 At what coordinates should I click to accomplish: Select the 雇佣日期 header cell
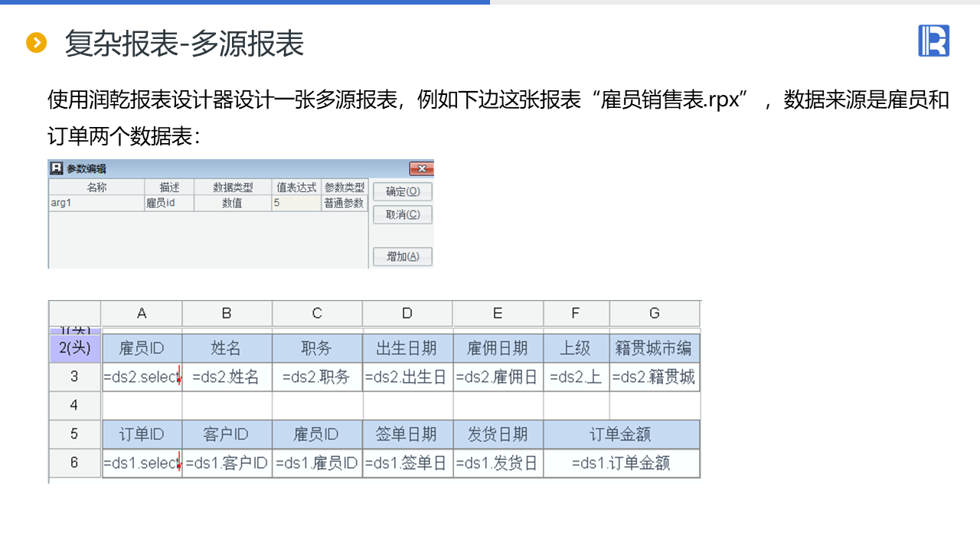[x=498, y=348]
